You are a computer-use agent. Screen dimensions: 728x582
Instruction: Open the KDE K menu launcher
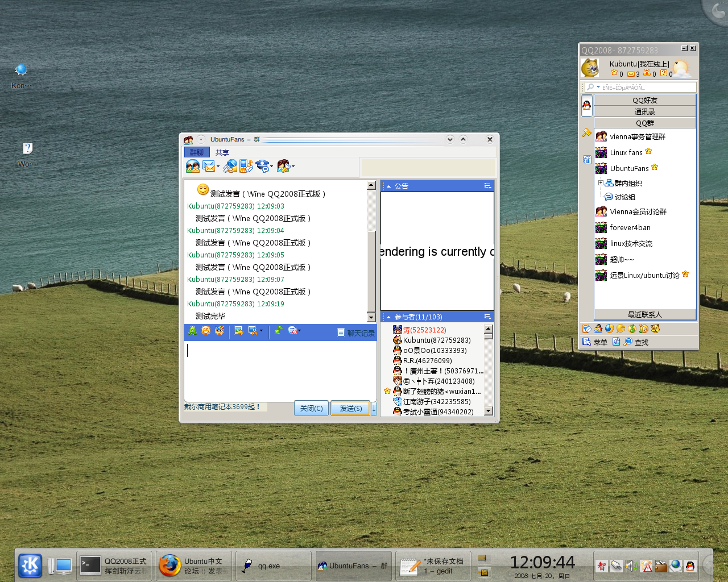pyautogui.click(x=30, y=566)
